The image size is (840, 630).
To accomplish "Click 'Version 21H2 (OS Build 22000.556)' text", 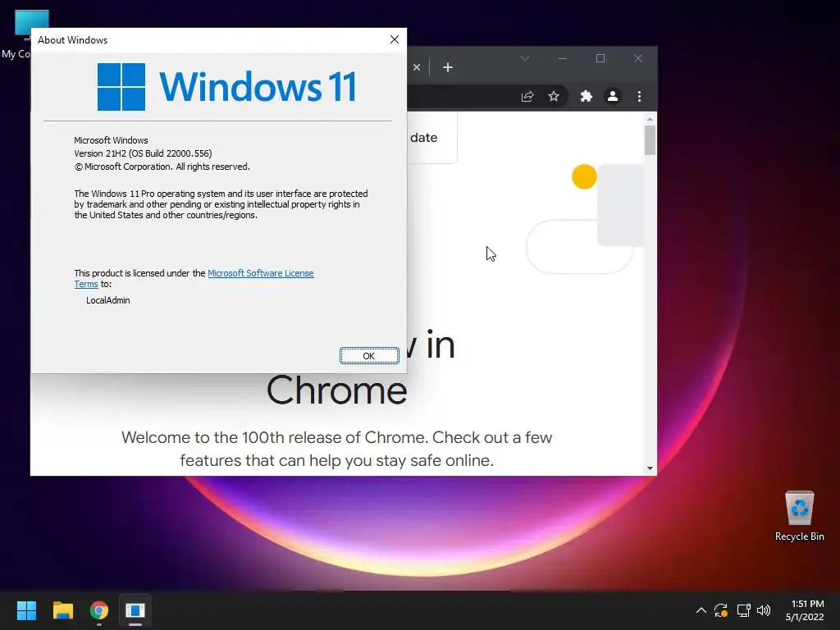I will click(143, 153).
